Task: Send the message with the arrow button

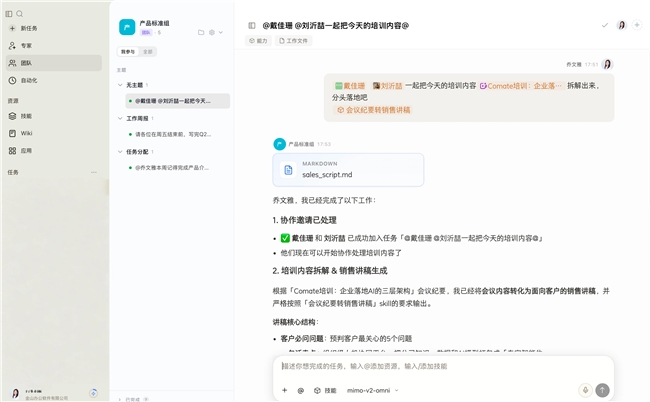Action: tap(602, 390)
